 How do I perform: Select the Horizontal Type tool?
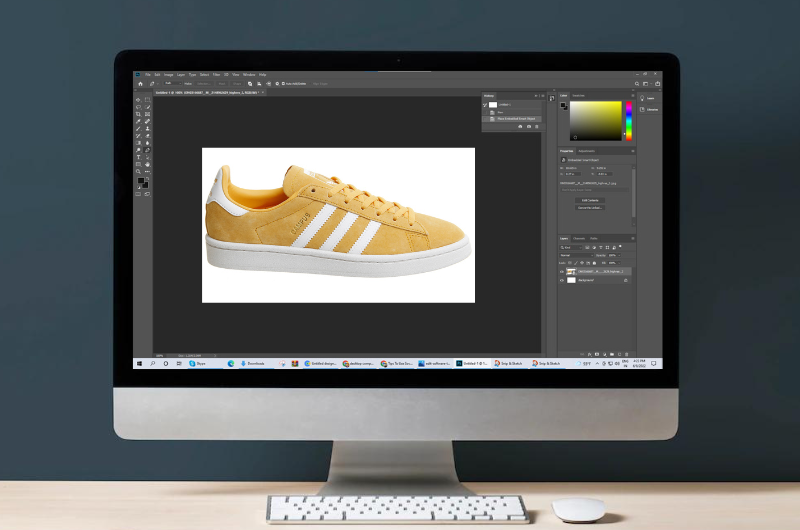coord(138,157)
